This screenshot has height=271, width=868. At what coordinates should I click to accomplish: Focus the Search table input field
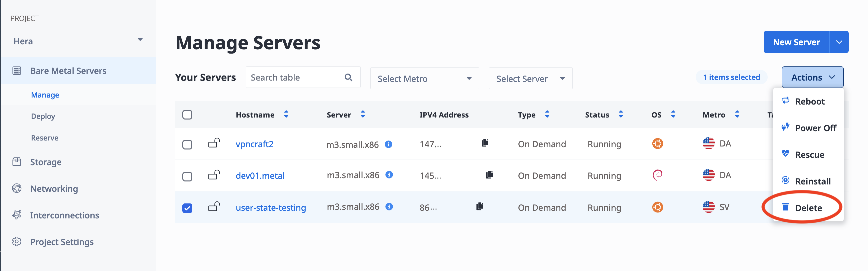tap(295, 78)
